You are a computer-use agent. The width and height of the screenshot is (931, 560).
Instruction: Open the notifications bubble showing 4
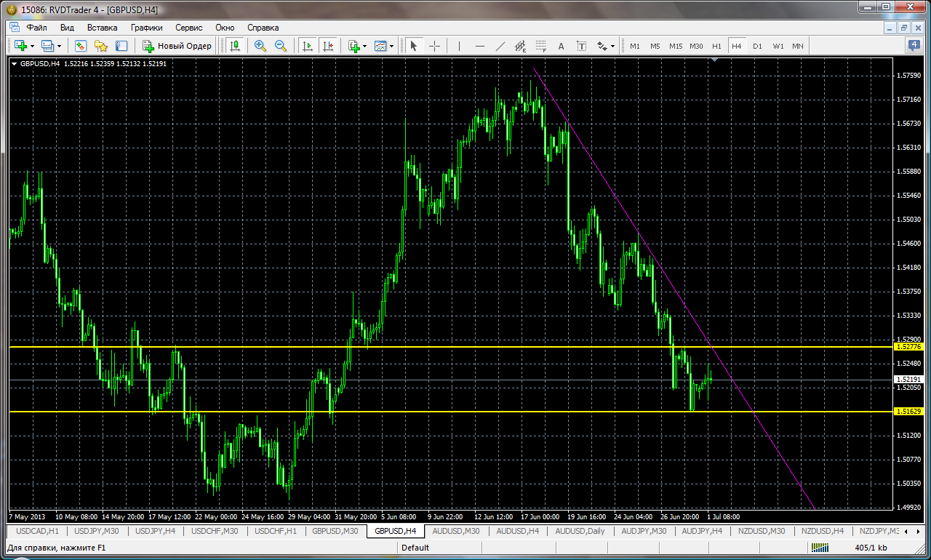pyautogui.click(x=914, y=45)
